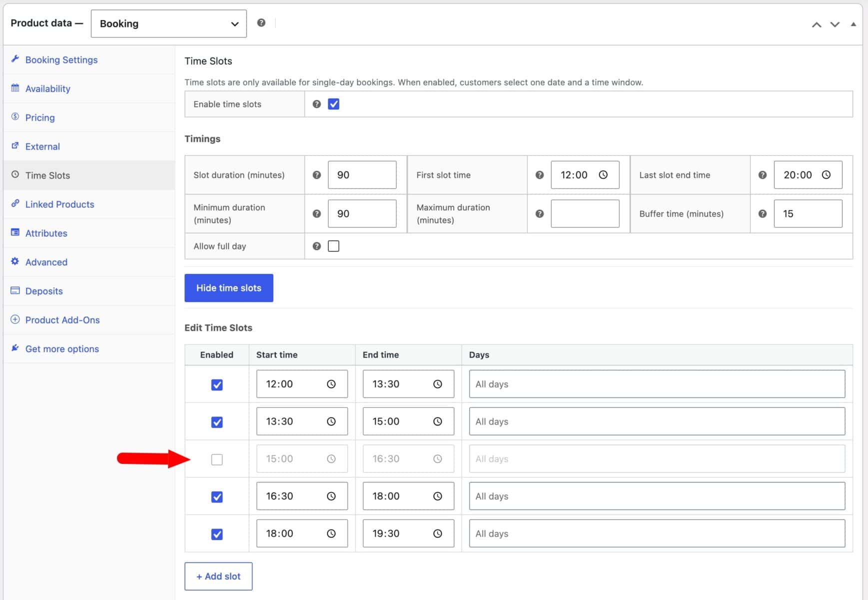Open Days selector for 12:00 slot

[x=657, y=384]
